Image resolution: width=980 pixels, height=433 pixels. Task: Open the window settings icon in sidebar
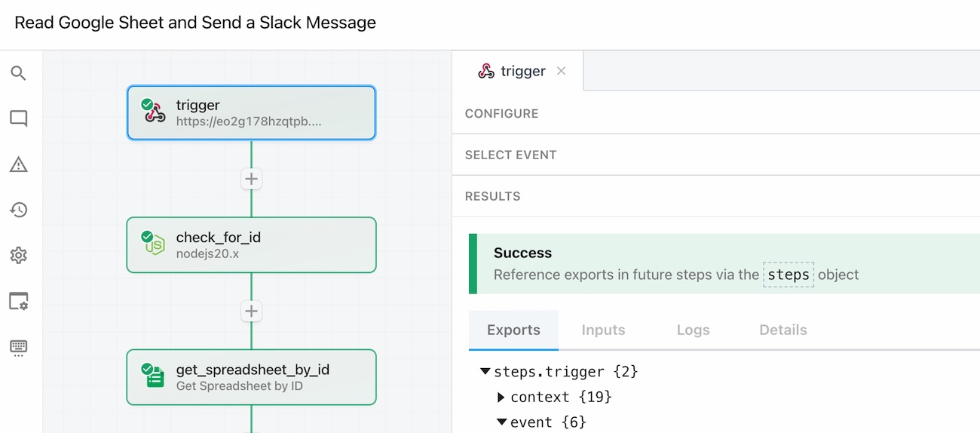[19, 301]
